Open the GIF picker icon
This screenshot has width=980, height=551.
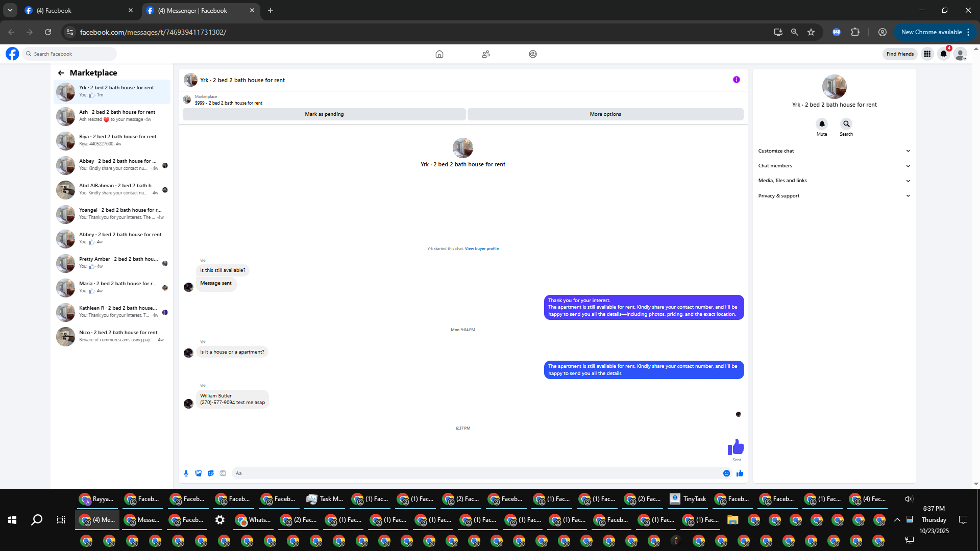223,473
